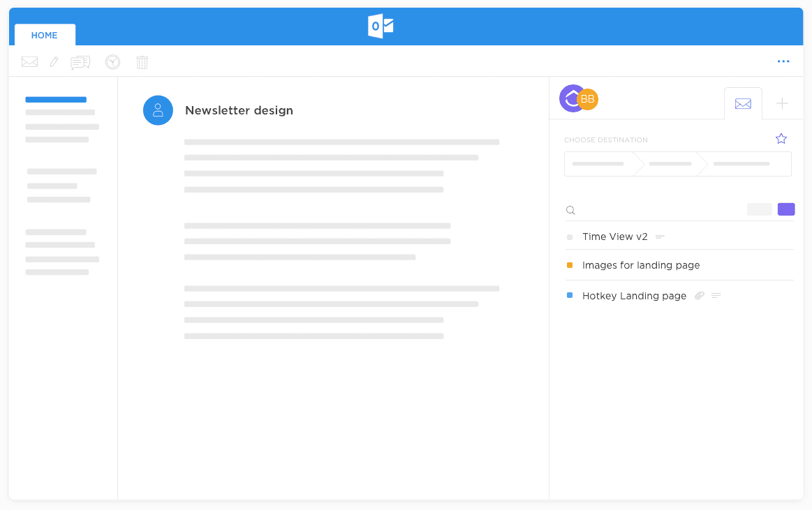Click the last segment of destination breadcrumb

(x=742, y=164)
